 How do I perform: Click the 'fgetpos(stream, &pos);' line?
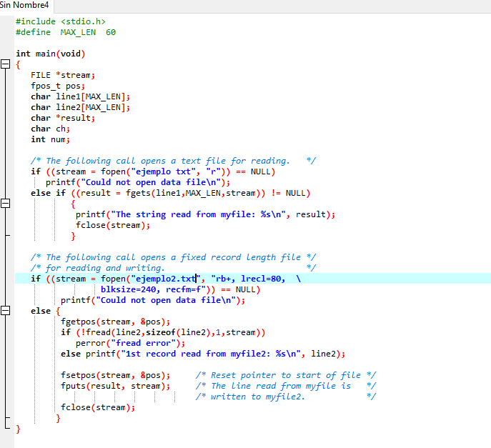pyautogui.click(x=115, y=322)
